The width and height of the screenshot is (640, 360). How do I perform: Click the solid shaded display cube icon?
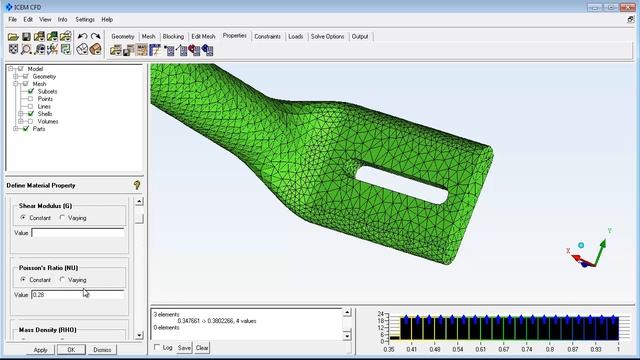coord(96,49)
